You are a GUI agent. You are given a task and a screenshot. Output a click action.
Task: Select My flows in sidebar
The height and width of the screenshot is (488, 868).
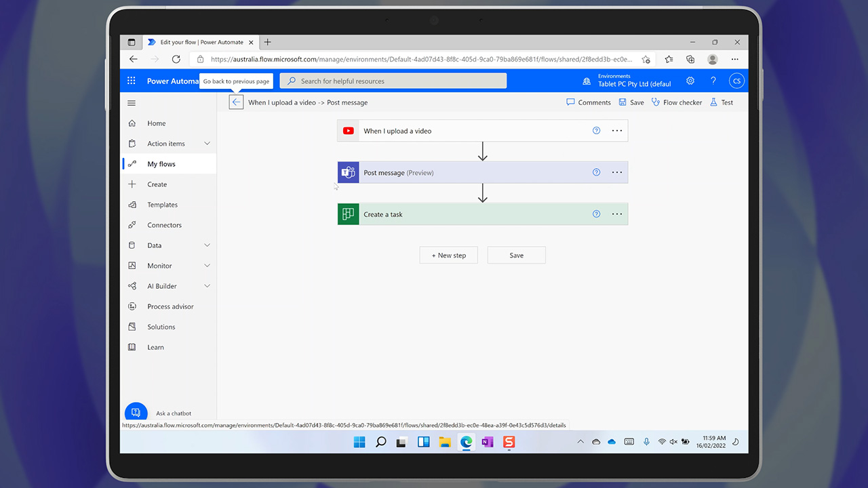pyautogui.click(x=161, y=164)
